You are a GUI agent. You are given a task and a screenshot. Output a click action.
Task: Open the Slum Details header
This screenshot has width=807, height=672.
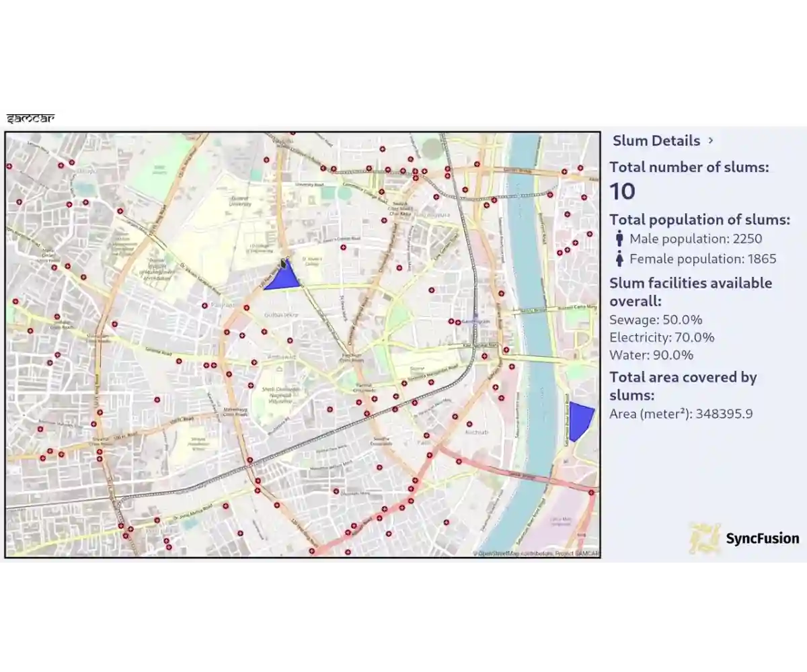tap(656, 140)
